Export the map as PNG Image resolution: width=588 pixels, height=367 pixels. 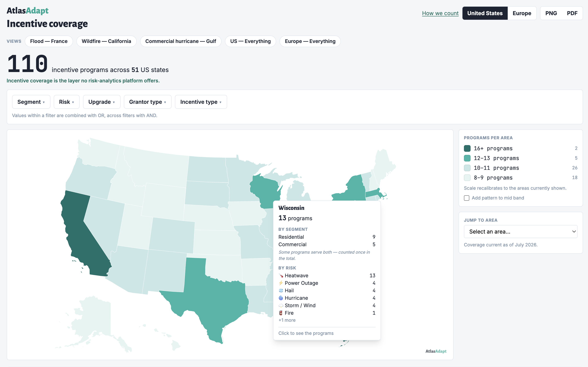click(551, 13)
